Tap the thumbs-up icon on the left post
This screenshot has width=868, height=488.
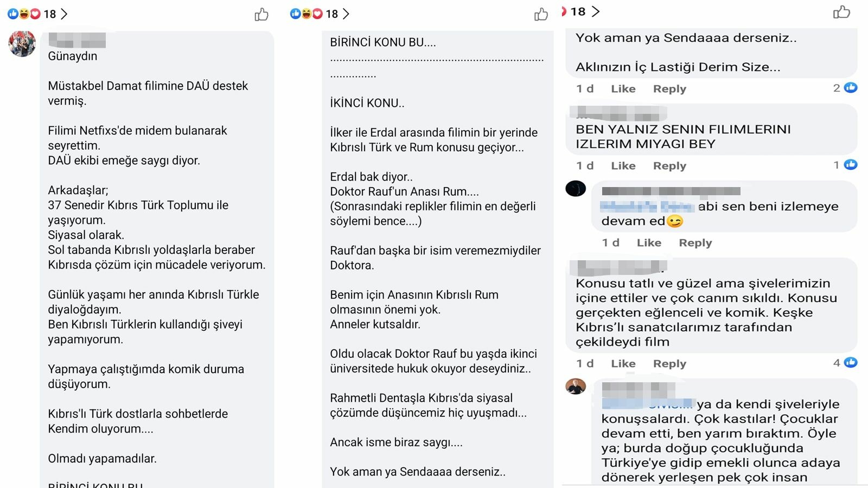pyautogui.click(x=261, y=14)
